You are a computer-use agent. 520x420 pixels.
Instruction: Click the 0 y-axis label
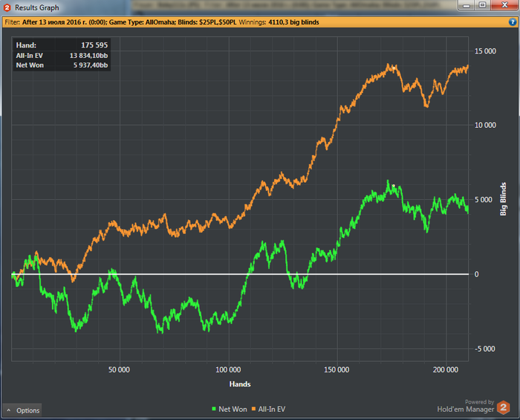[x=477, y=274]
